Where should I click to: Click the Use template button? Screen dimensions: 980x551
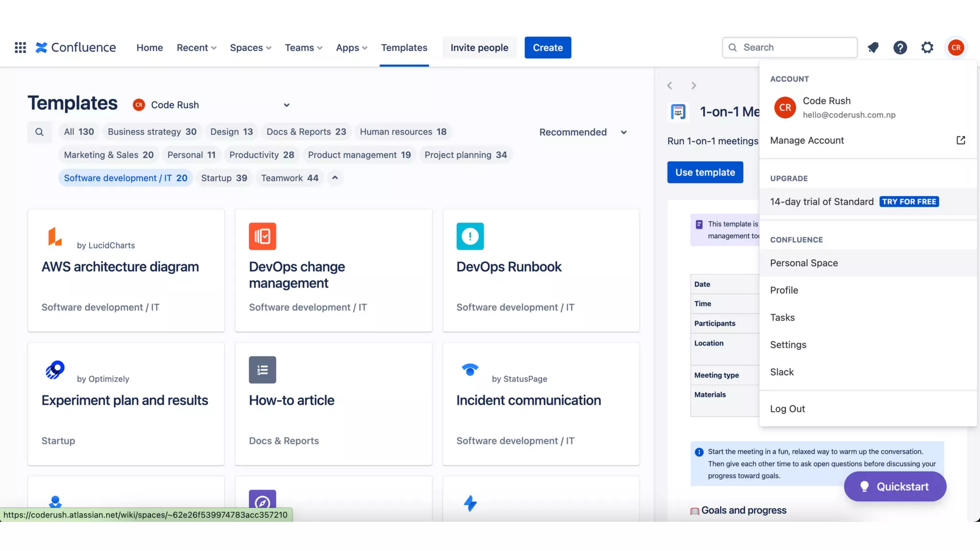705,172
